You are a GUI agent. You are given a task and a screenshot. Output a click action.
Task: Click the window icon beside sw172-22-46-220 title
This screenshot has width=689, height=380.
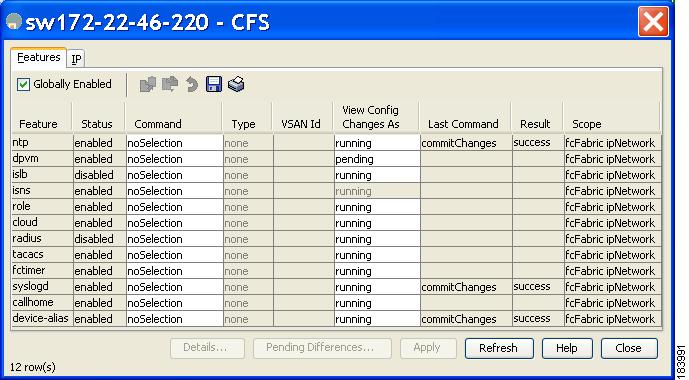click(x=14, y=21)
